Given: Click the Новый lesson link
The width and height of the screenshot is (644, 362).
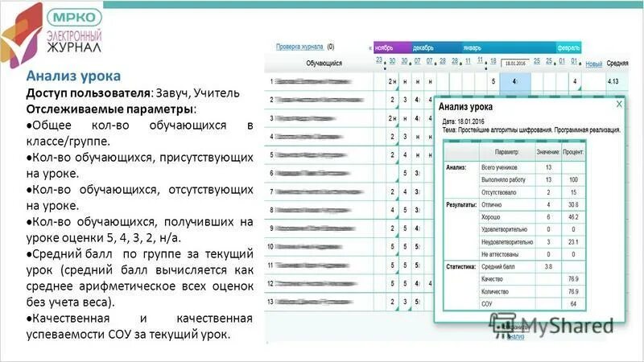Looking at the screenshot, I should (593, 64).
